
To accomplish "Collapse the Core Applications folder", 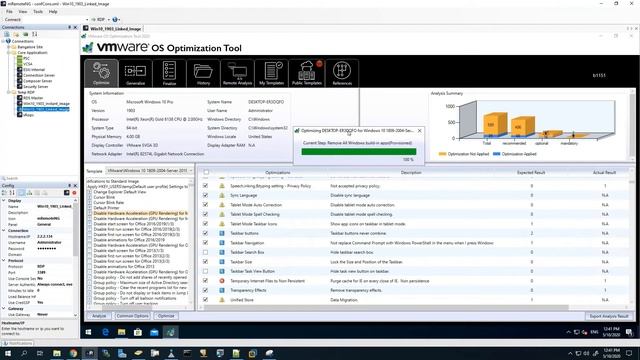I will click(x=9, y=53).
